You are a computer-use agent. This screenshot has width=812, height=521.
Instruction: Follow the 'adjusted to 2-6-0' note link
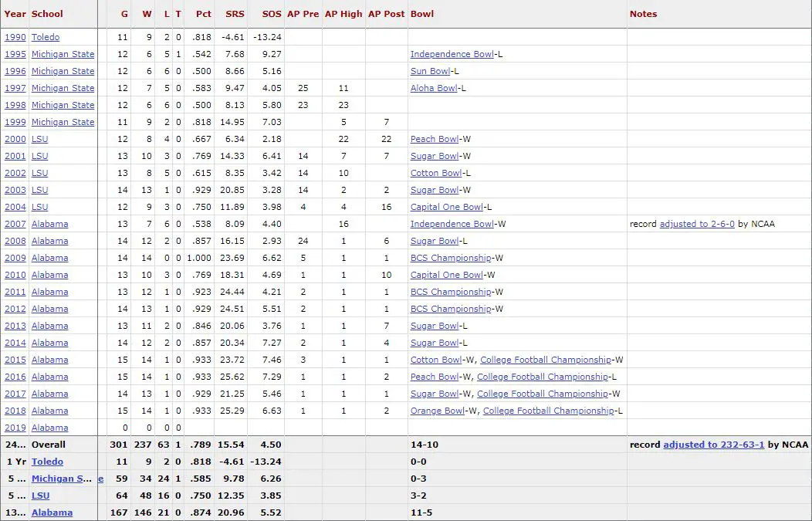coord(697,225)
